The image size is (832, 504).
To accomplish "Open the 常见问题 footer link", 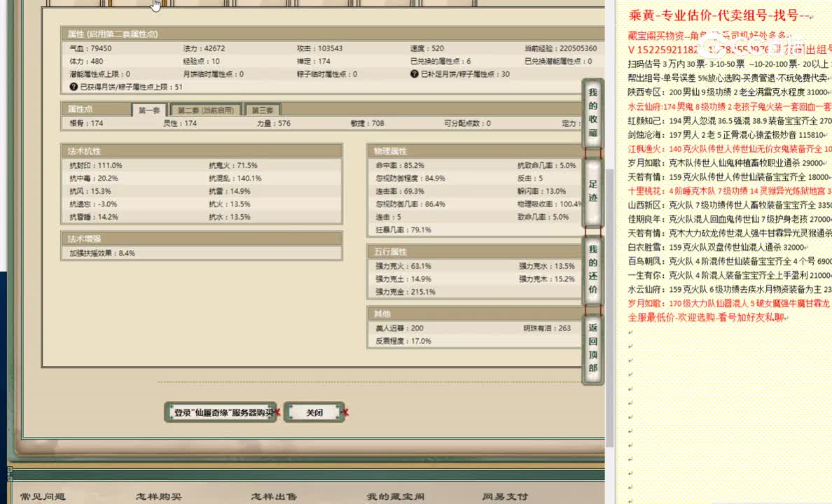I will [x=43, y=496].
